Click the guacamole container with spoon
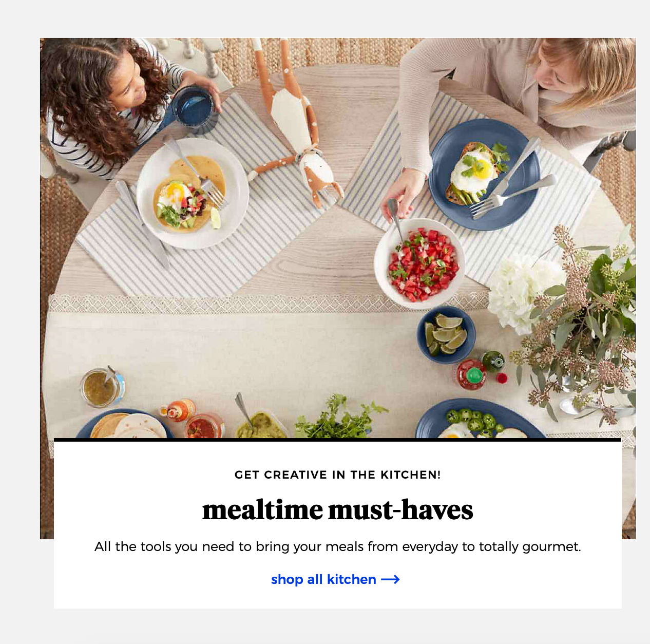The height and width of the screenshot is (644, 650). click(x=259, y=422)
